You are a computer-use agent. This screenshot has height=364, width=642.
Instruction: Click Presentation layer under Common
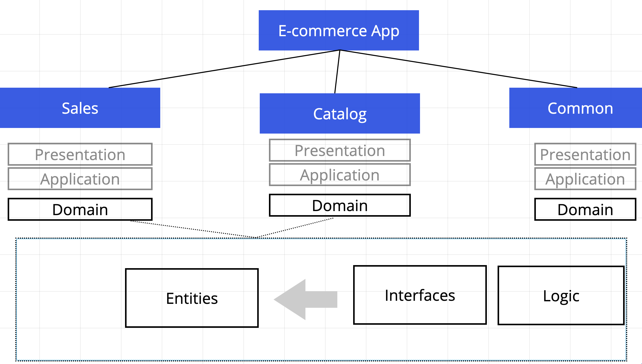(x=585, y=154)
